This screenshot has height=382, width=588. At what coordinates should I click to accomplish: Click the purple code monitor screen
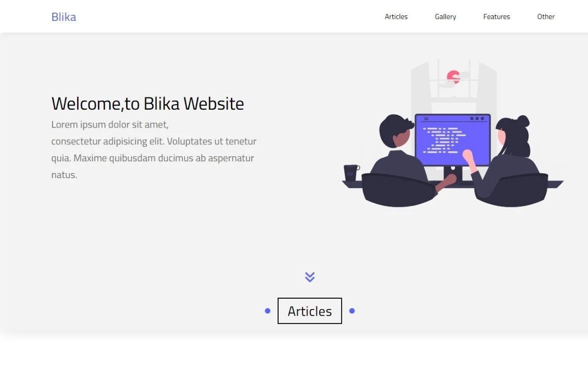452,140
